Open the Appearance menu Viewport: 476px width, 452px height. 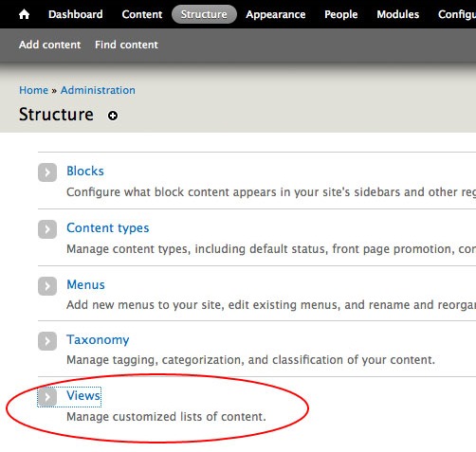tap(276, 14)
